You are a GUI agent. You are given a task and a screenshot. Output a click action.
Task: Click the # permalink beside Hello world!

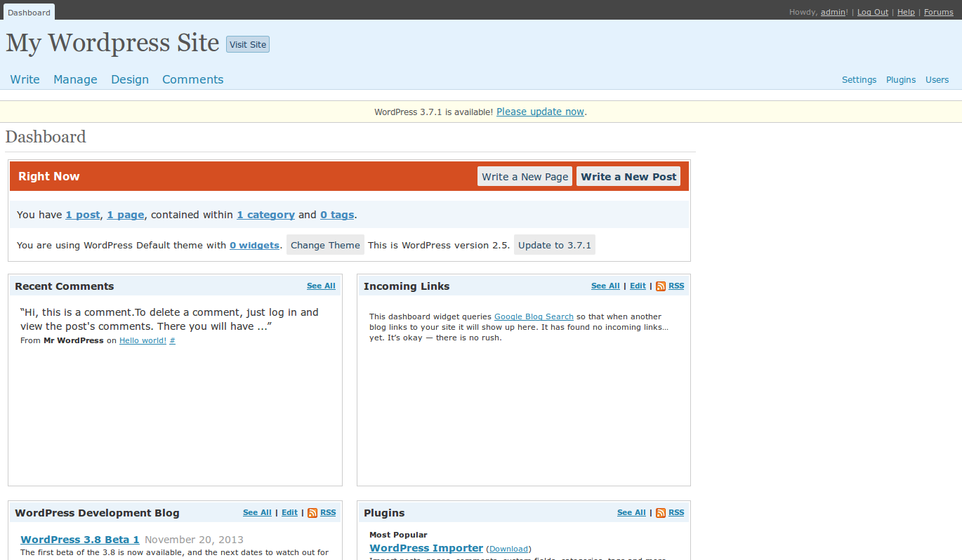point(173,340)
